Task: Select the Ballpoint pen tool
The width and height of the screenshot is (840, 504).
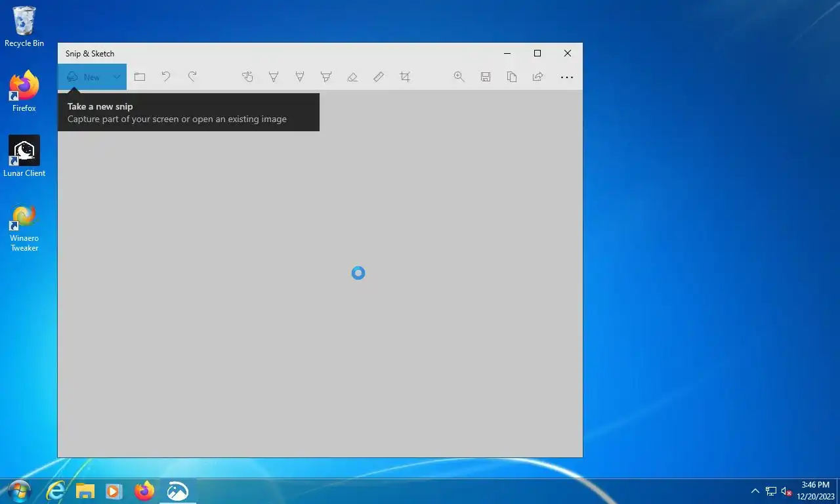Action: click(274, 77)
